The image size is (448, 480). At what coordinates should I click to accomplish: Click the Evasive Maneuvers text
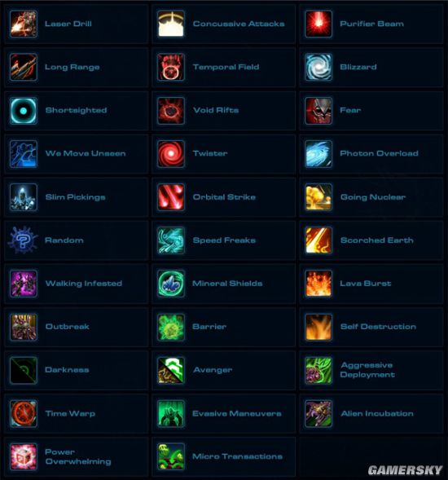pyautogui.click(x=237, y=413)
